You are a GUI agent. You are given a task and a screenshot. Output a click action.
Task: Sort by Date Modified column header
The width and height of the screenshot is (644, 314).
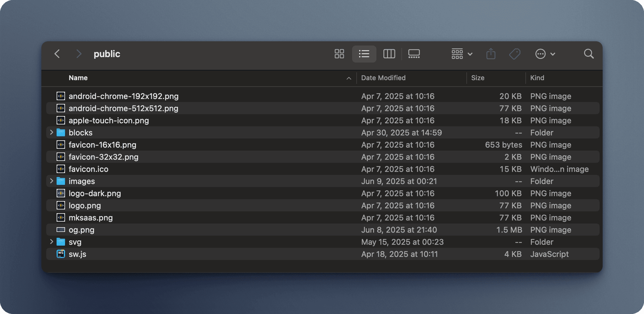383,78
